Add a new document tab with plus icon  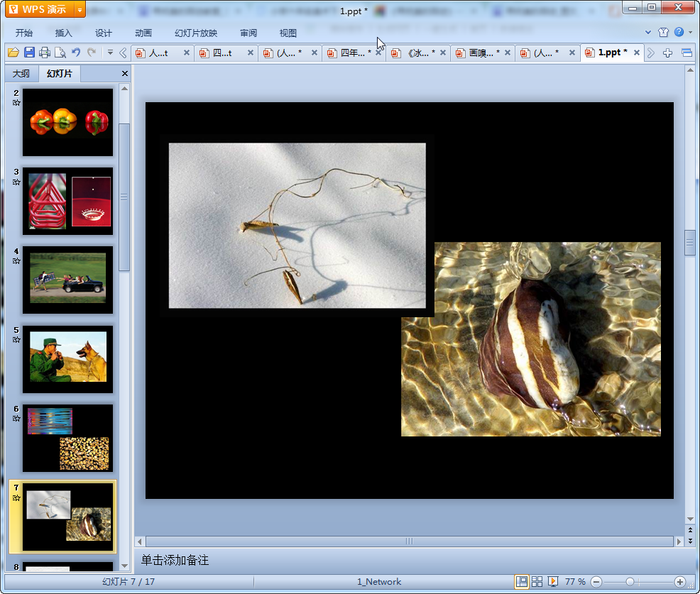(667, 53)
